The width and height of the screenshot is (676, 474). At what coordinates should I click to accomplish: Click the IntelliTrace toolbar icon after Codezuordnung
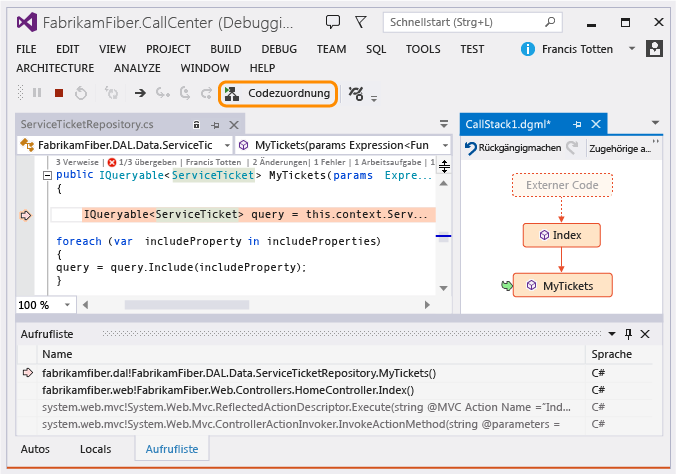tap(356, 93)
